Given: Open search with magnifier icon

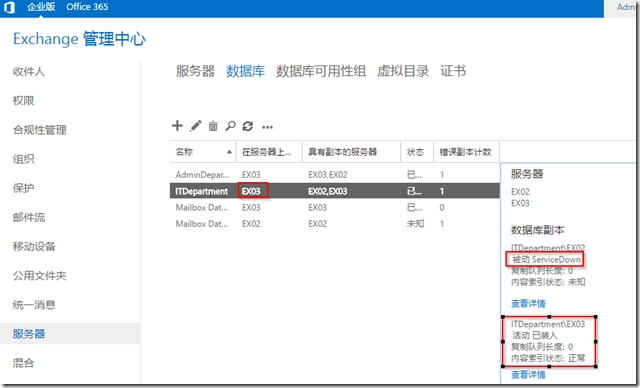Looking at the screenshot, I should [x=231, y=126].
